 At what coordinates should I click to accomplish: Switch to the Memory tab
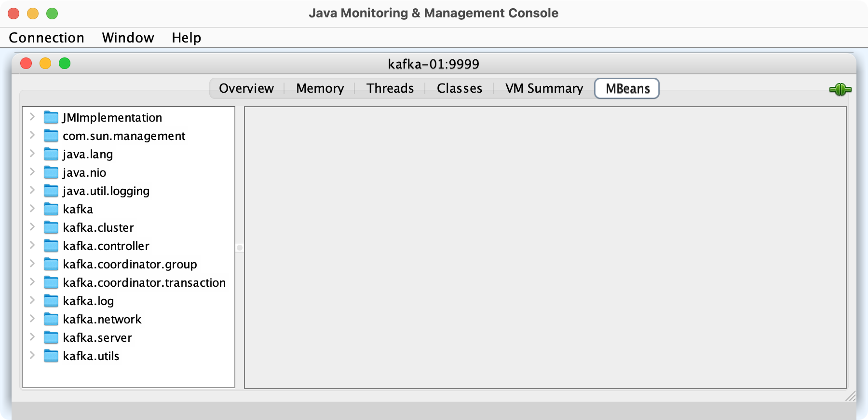320,88
